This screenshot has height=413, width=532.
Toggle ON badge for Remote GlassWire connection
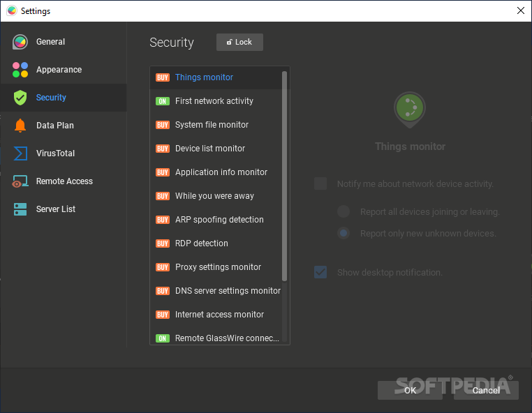[163, 338]
